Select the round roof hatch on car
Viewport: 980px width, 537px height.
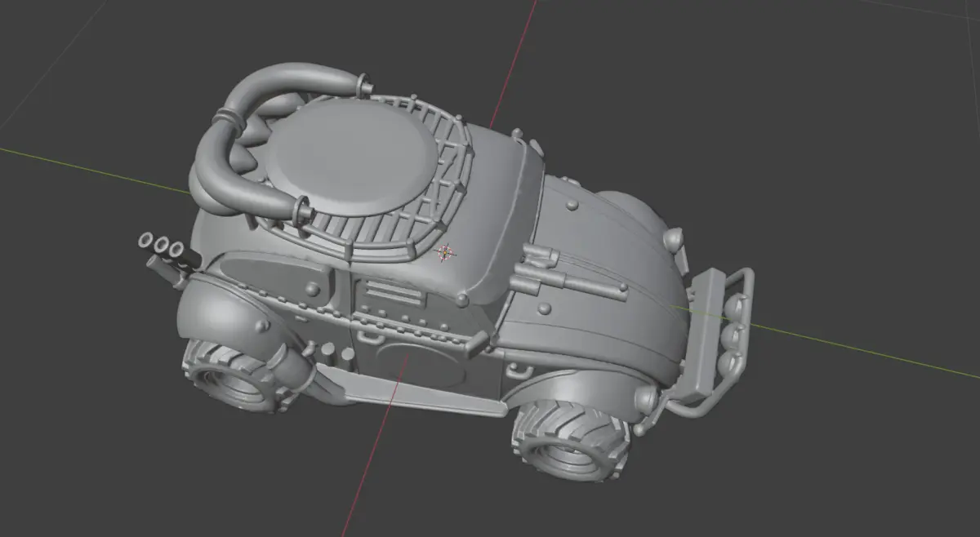tap(354, 157)
